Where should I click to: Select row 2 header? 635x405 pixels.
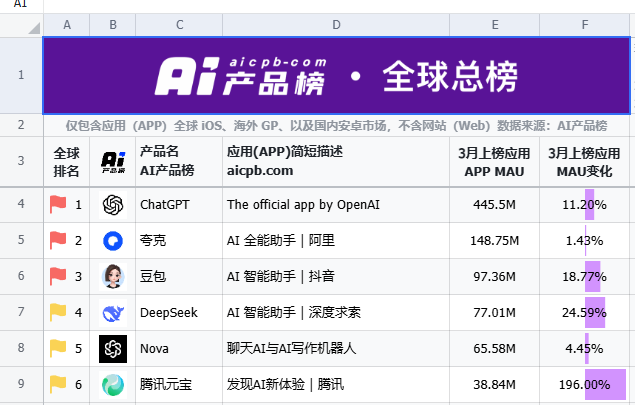click(x=21, y=125)
